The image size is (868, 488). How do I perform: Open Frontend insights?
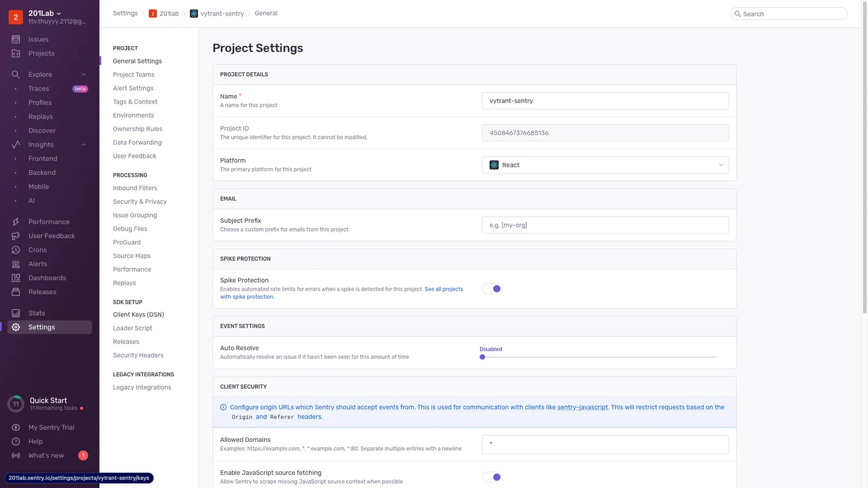pyautogui.click(x=43, y=158)
